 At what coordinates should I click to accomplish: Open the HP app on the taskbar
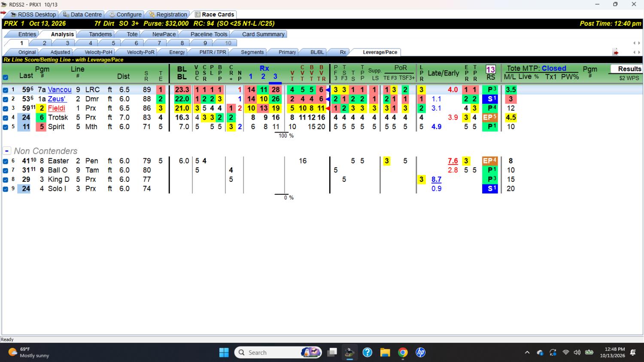click(x=420, y=353)
